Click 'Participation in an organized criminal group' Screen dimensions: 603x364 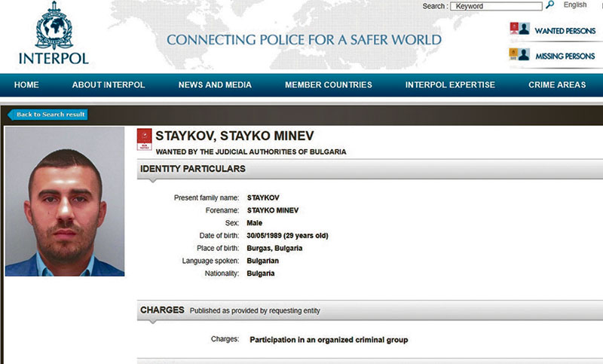click(x=329, y=340)
